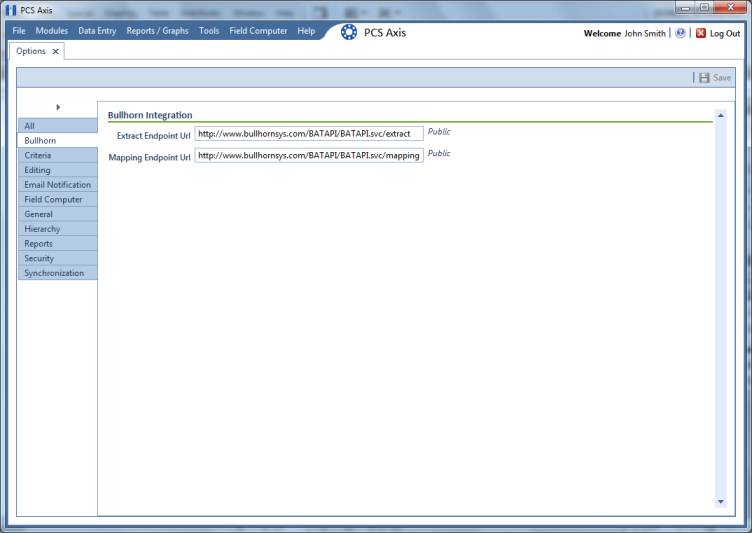Click the Extract Endpoint Url field

[x=309, y=134]
